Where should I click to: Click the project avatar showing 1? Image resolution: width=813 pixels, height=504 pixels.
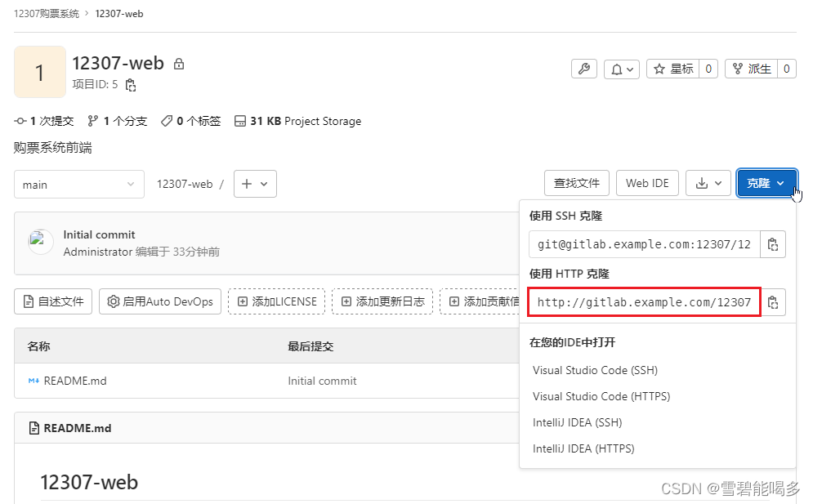pos(40,72)
